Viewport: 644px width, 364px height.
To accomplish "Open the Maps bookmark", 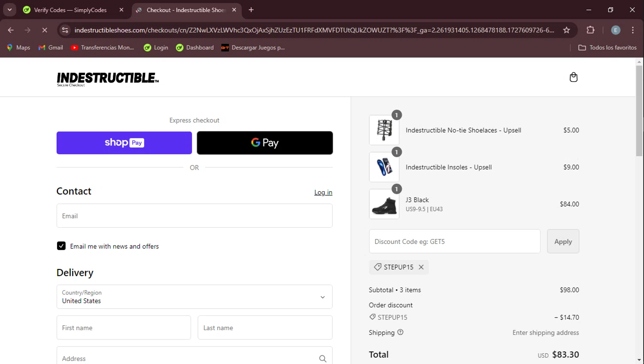I will (x=18, y=48).
